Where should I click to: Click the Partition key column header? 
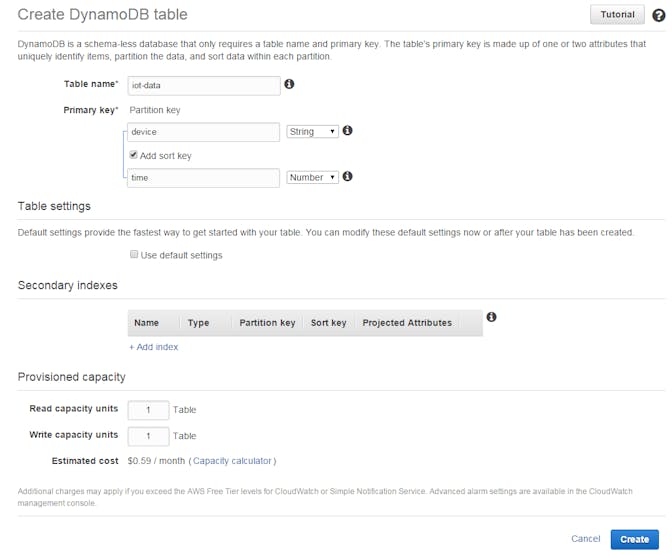coord(267,323)
